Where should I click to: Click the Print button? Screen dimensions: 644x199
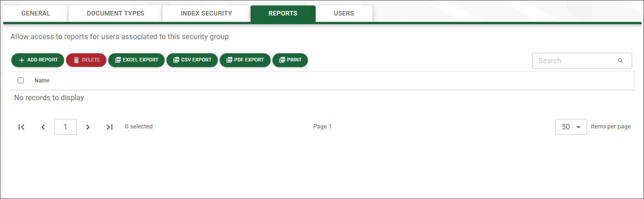point(290,60)
